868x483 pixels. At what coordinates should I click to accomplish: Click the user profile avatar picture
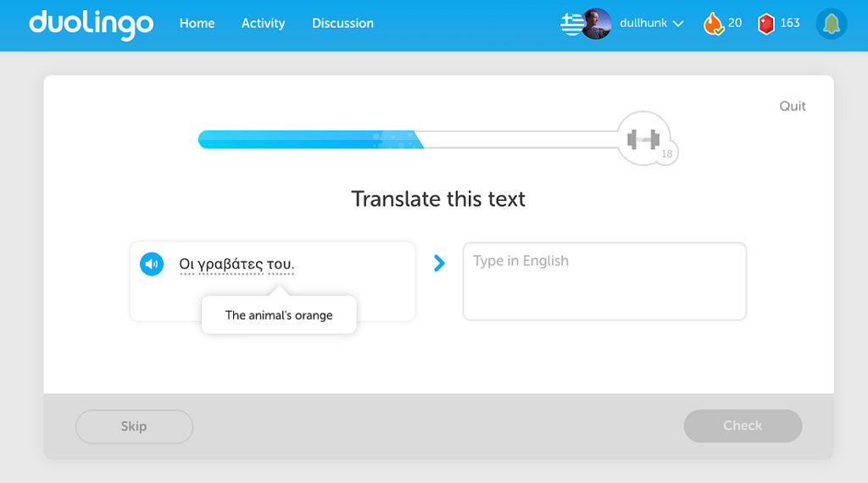(x=596, y=24)
